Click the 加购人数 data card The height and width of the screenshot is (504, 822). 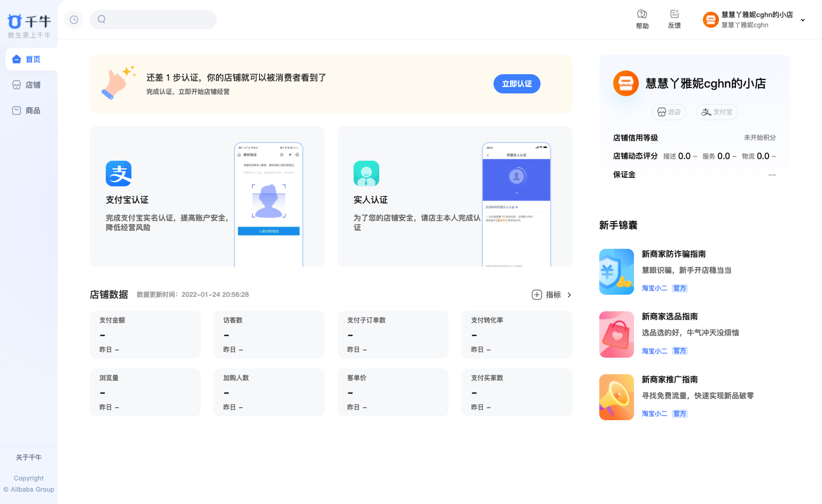[269, 392]
